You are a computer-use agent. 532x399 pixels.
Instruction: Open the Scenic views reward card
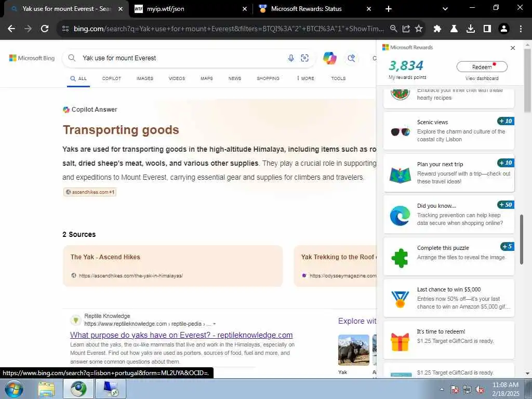449,130
